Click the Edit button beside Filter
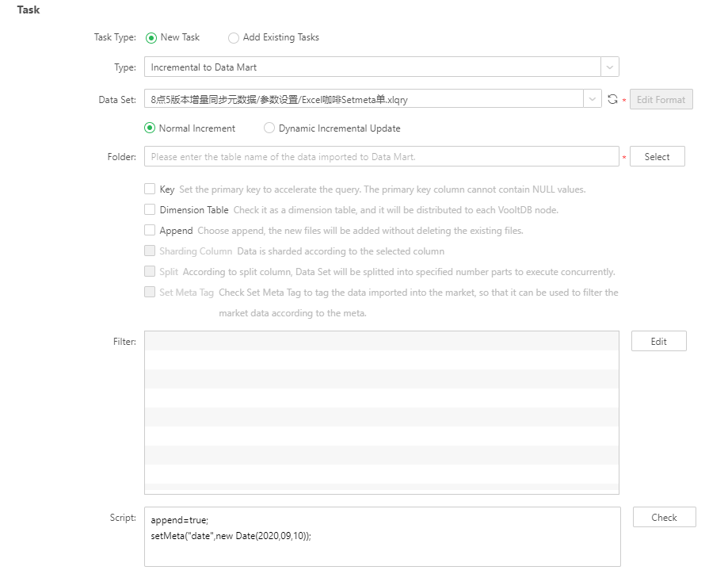 coord(658,342)
